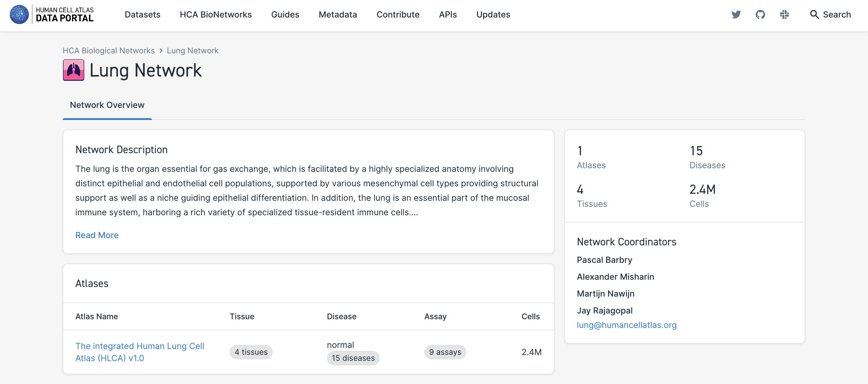868x384 pixels.
Task: Click the search magnifier icon
Action: tap(814, 14)
